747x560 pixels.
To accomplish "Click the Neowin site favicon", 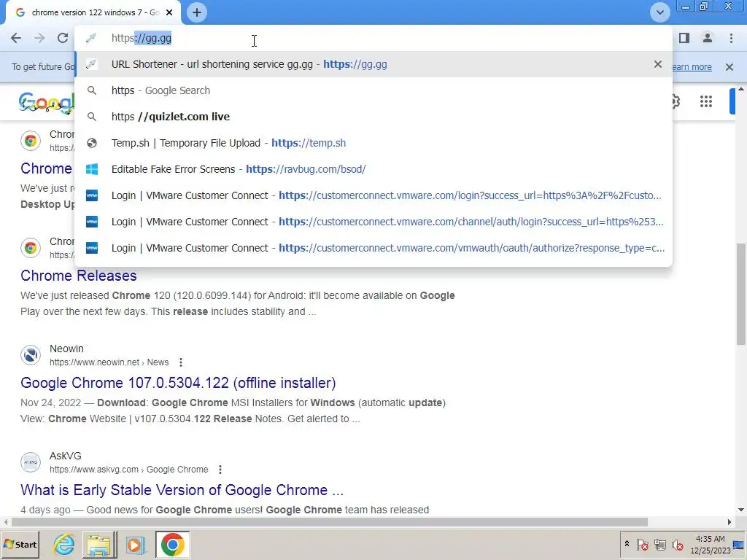I will click(31, 355).
